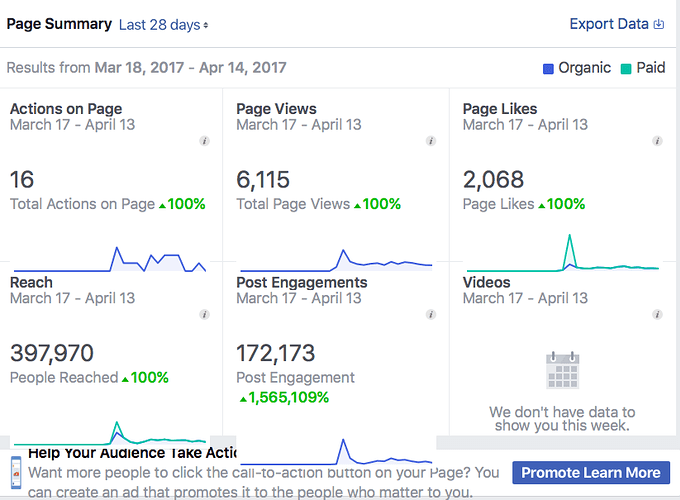The image size is (680, 500).
Task: Click the Post Engagements card title
Action: click(301, 283)
